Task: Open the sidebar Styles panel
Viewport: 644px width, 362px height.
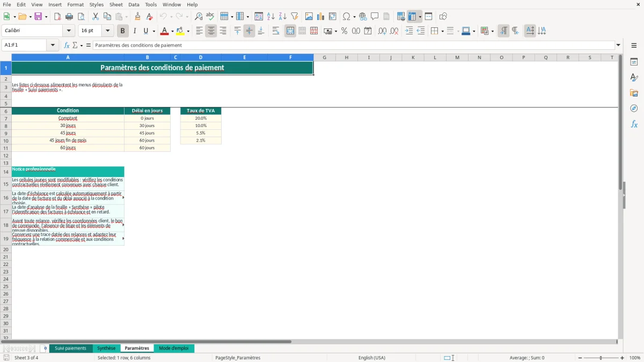Action: [x=634, y=77]
